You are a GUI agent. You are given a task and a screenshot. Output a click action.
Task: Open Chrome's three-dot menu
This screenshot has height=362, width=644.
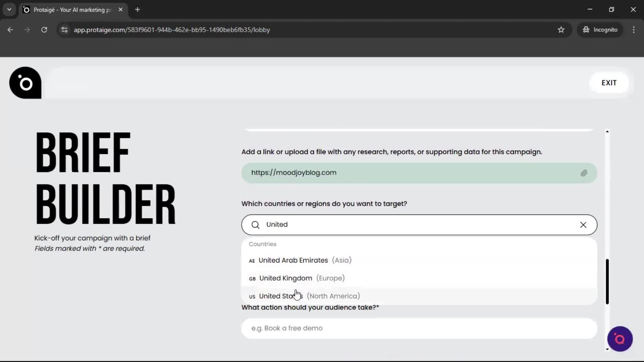click(x=634, y=29)
